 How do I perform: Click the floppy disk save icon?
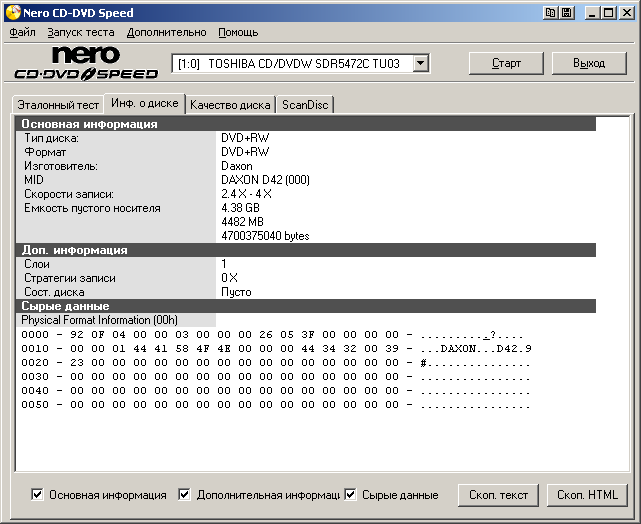point(567,13)
